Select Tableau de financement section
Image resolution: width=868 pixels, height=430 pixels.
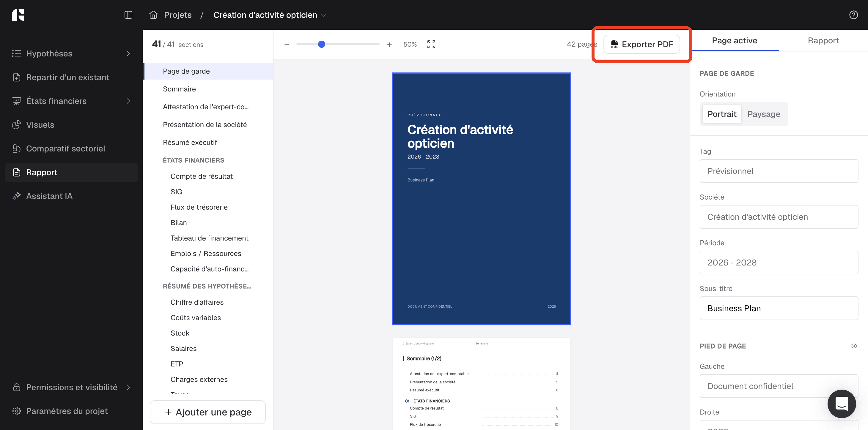(x=208, y=238)
